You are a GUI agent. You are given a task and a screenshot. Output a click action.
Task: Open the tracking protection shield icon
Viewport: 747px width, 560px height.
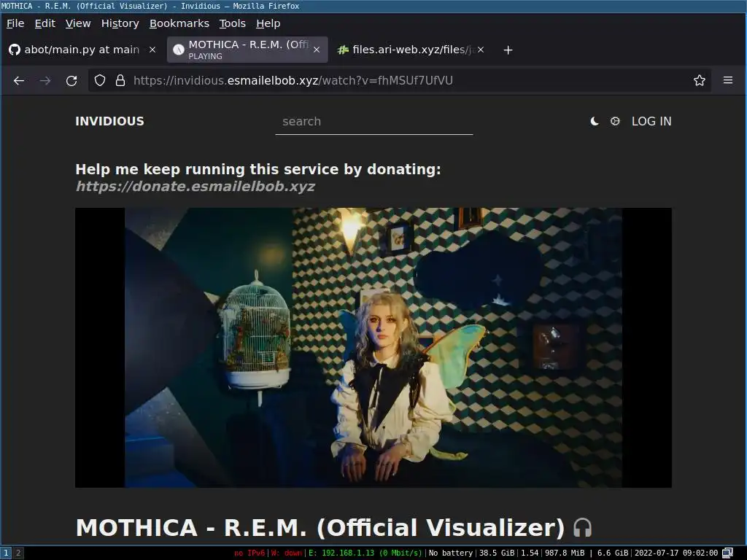99,80
